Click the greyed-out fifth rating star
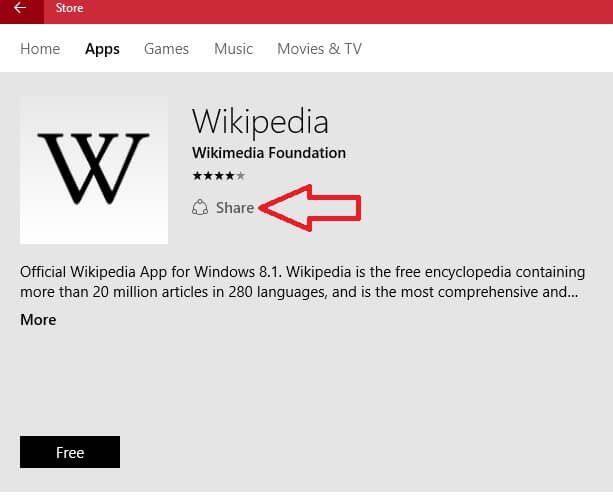This screenshot has height=496, width=613. pos(241,176)
